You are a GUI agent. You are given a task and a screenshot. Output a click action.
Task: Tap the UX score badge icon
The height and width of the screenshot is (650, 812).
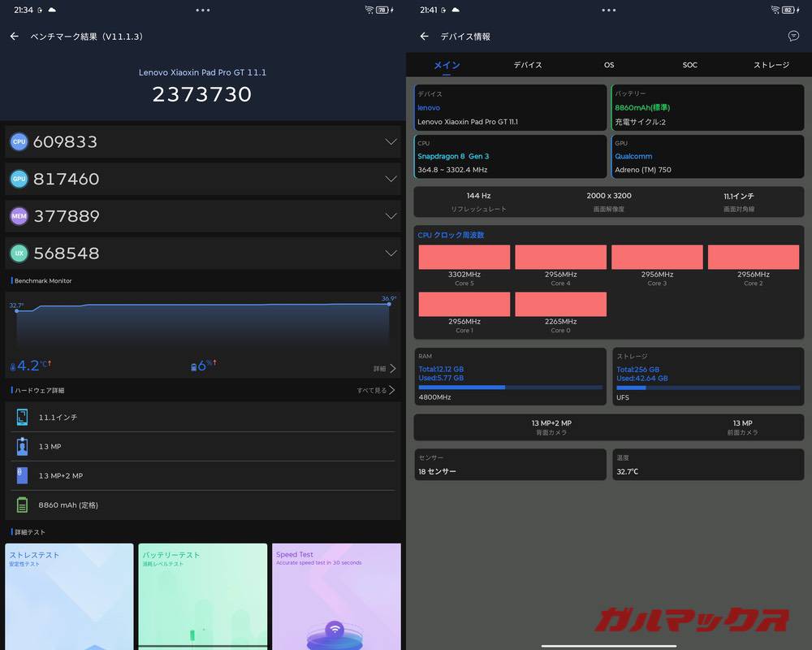tap(19, 253)
